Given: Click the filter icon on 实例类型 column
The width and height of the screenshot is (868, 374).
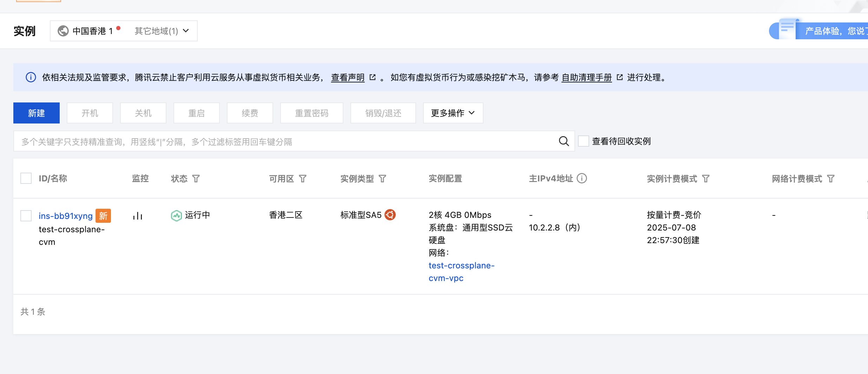Looking at the screenshot, I should click(x=382, y=179).
